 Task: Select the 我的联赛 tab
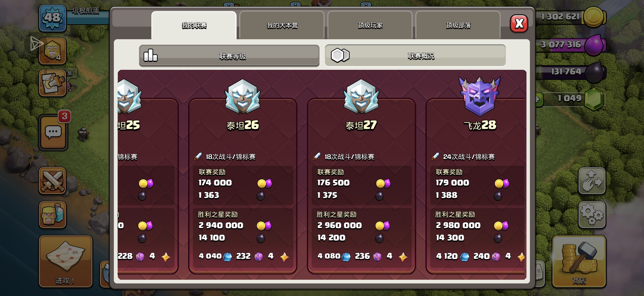coord(194,25)
